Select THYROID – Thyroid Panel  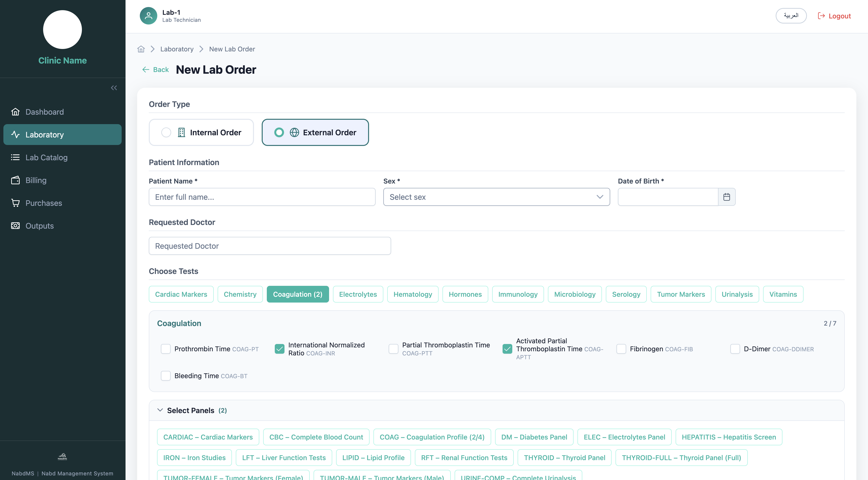pos(564,457)
